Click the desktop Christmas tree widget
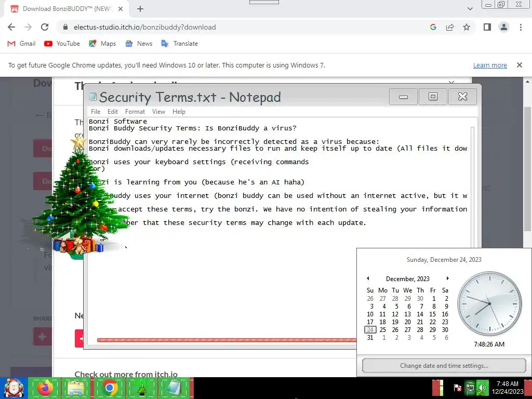532x399 pixels. [x=79, y=197]
